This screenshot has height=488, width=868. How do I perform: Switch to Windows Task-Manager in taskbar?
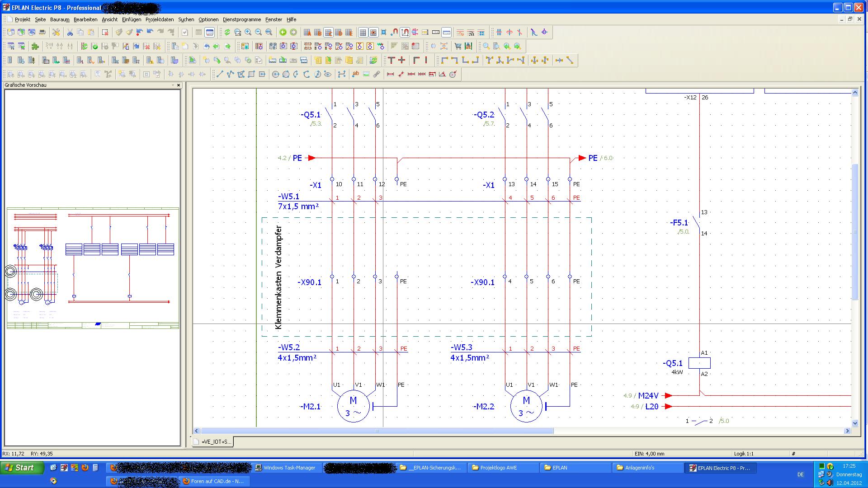point(288,468)
